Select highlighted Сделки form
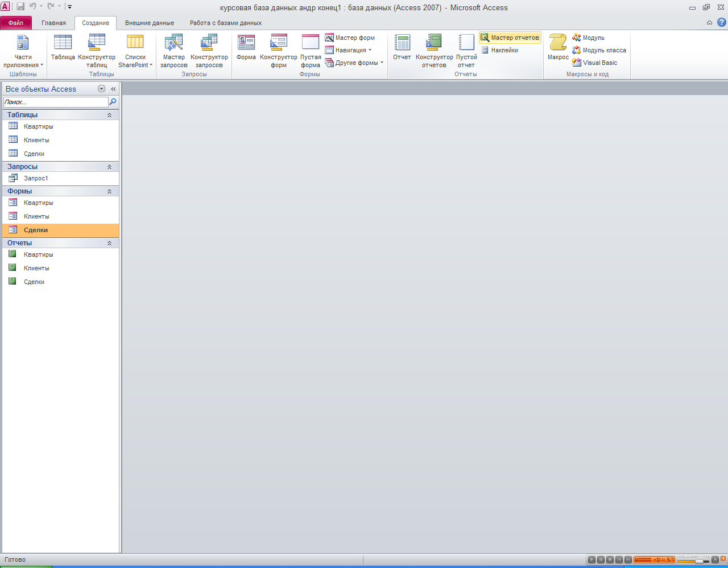Image resolution: width=728 pixels, height=568 pixels. tap(60, 230)
